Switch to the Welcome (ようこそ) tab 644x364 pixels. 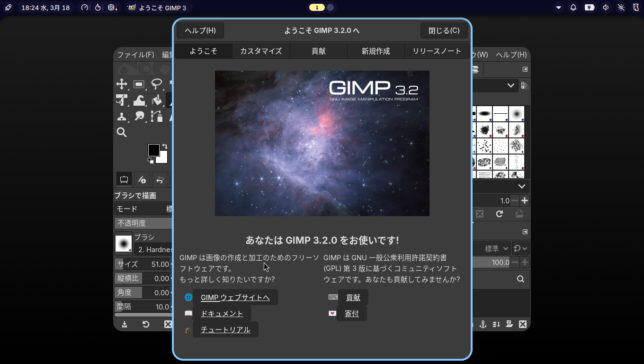[x=204, y=51]
